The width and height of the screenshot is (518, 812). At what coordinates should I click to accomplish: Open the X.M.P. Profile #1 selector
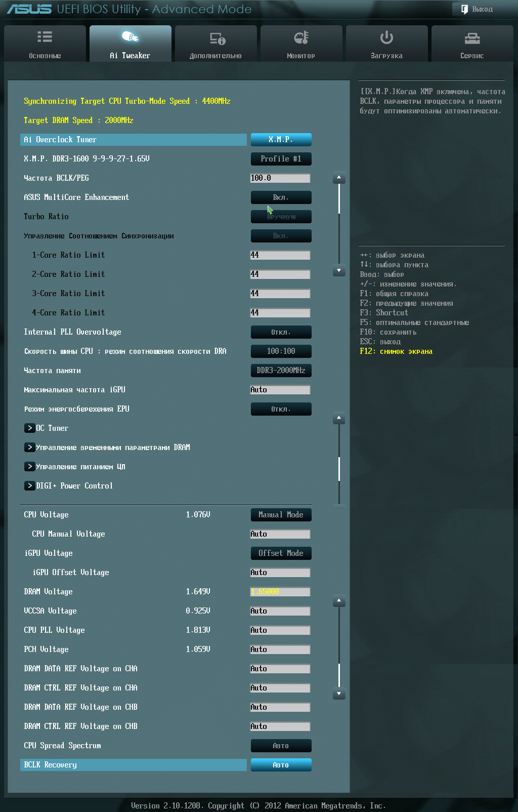point(281,159)
